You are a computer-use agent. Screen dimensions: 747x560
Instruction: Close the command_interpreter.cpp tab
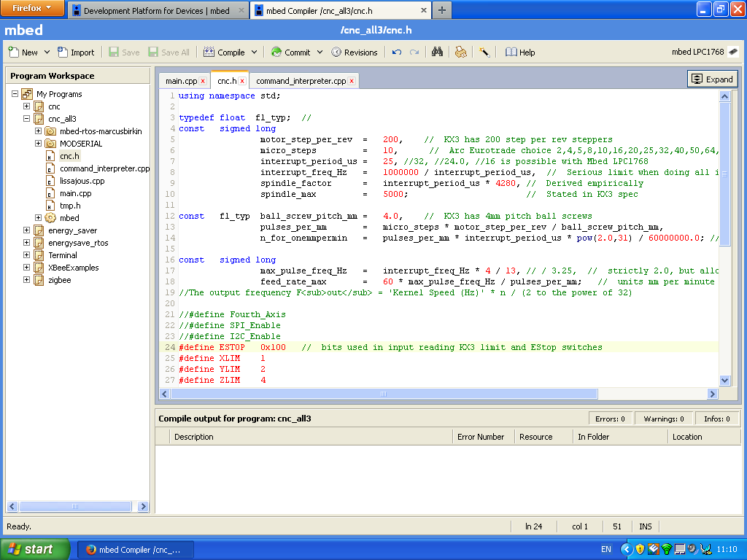point(352,81)
